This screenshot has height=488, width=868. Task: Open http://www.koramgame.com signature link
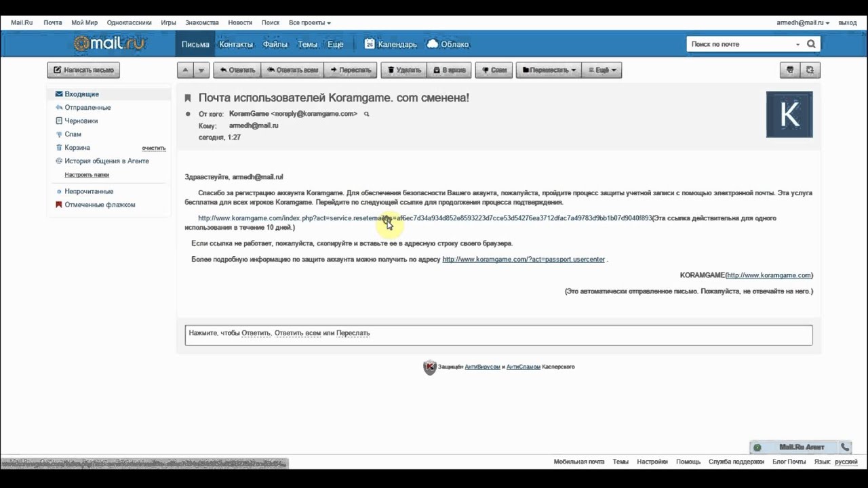769,275
